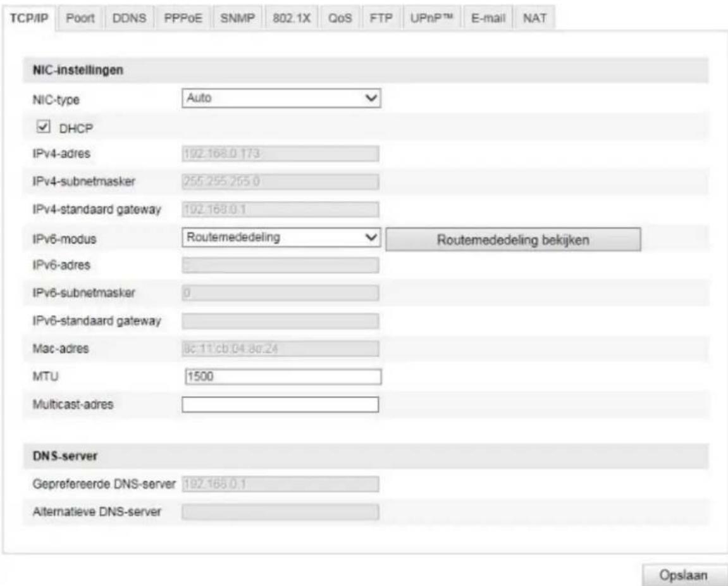Click the Geprefereerde DNS-server field
Screen dimensions: 728x586
280,484
